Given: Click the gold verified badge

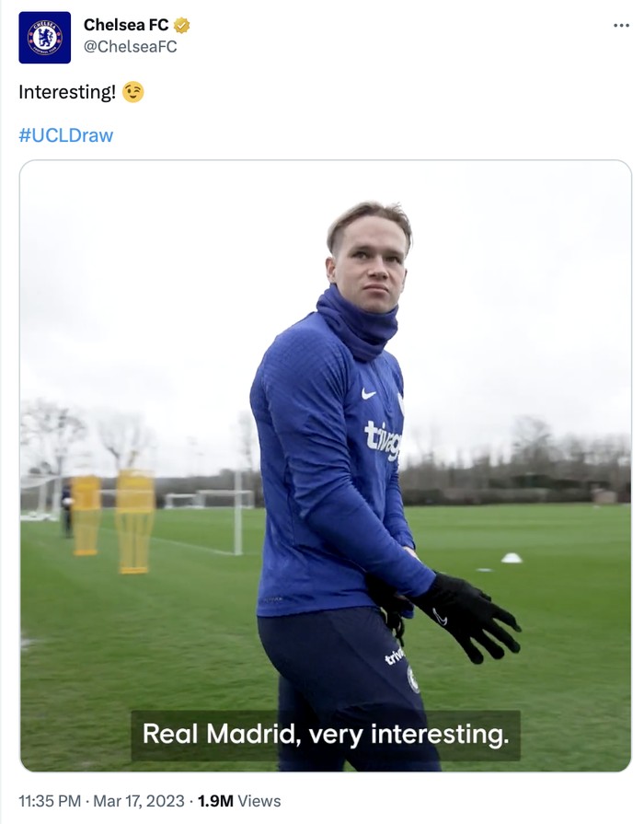Looking at the screenshot, I should pos(182,26).
